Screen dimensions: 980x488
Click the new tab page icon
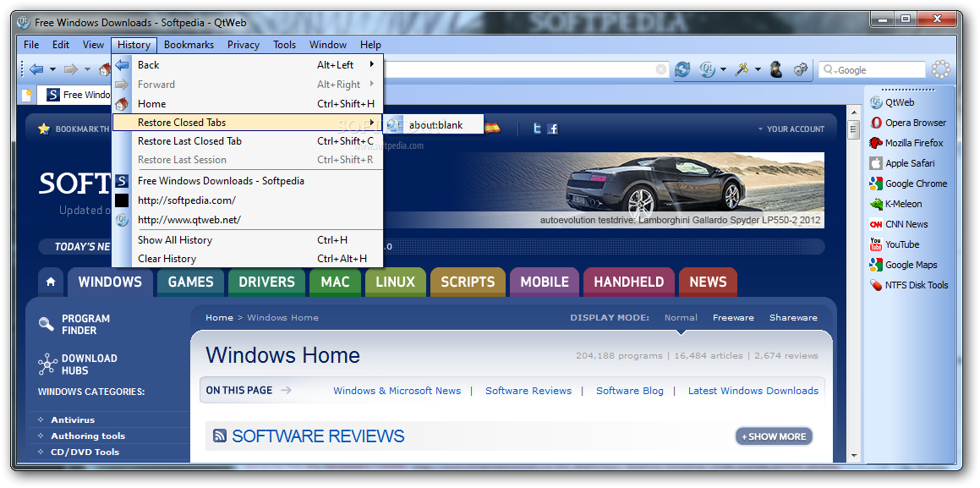coord(27,95)
